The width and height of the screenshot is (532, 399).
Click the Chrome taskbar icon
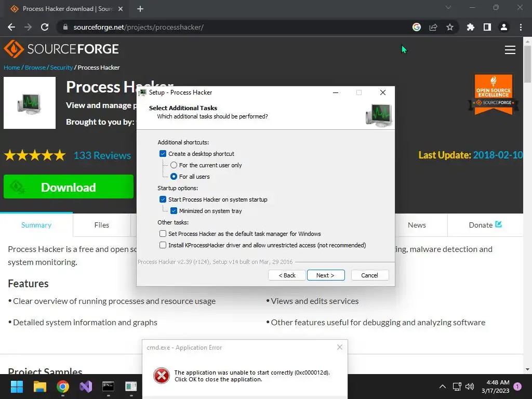(63, 387)
